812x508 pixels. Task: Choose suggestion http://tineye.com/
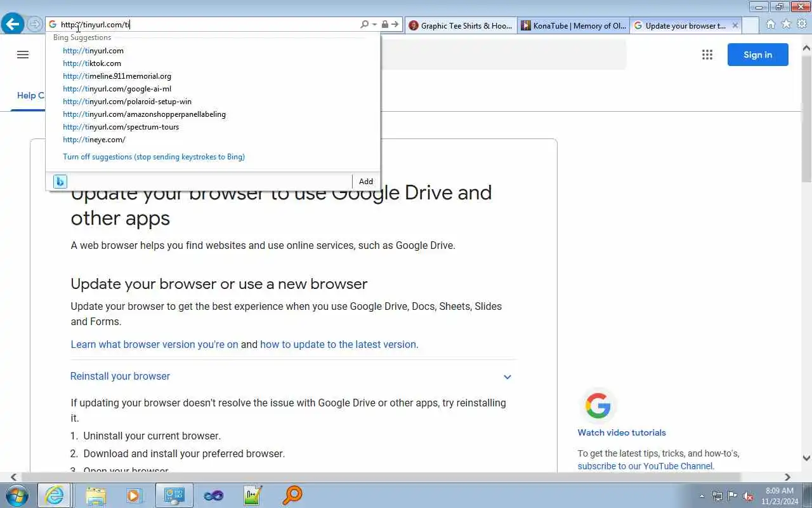(94, 140)
